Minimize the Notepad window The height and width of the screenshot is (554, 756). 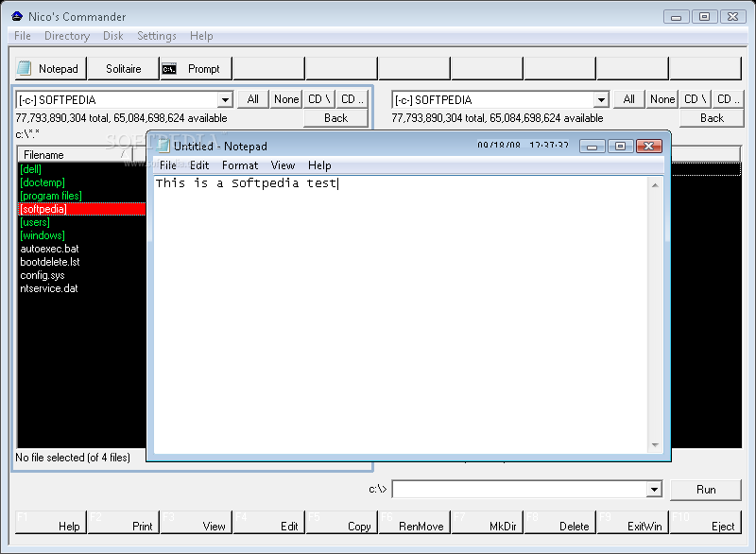tap(593, 147)
